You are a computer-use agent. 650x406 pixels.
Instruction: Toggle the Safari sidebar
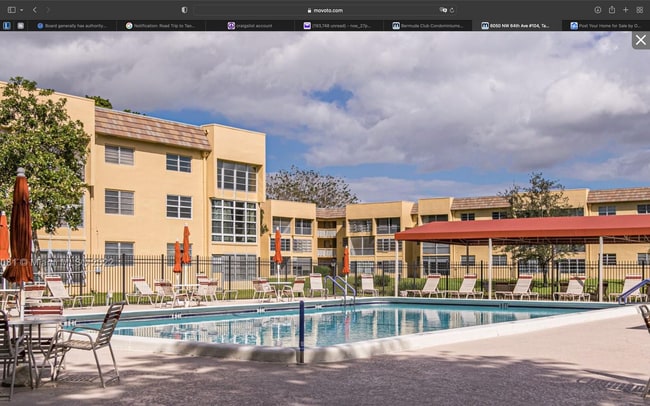tap(12, 10)
